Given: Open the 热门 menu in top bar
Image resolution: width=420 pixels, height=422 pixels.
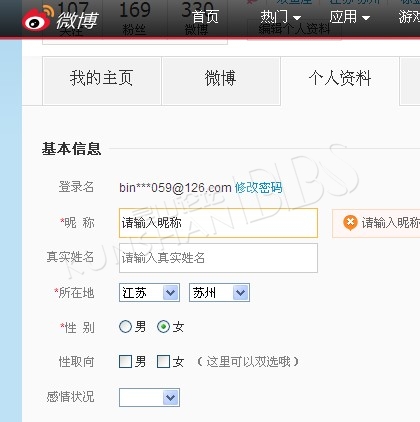Looking at the screenshot, I should pyautogui.click(x=281, y=17).
